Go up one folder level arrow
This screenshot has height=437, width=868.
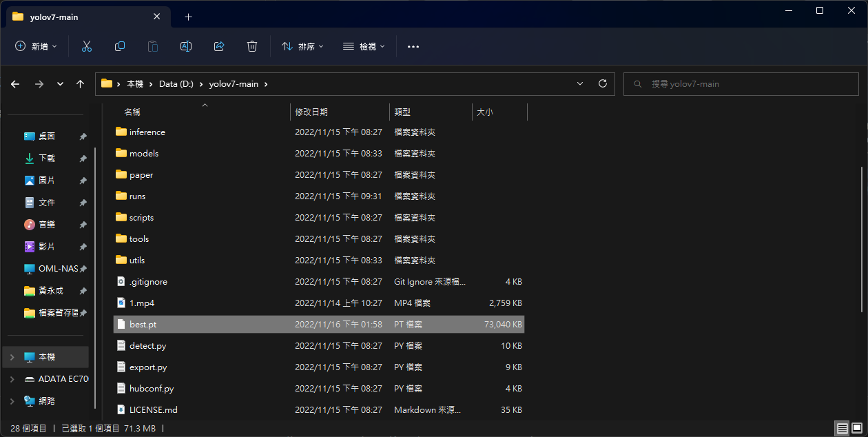click(x=80, y=83)
